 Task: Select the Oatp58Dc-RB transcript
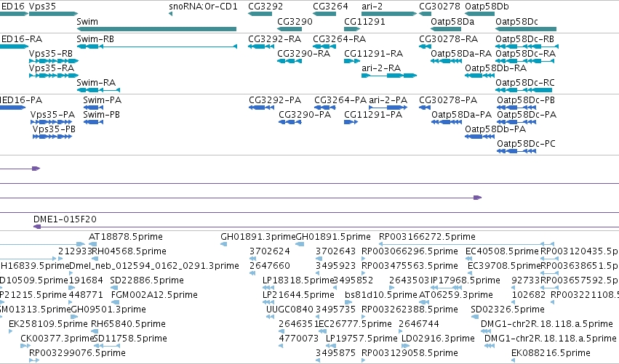pyautogui.click(x=527, y=46)
